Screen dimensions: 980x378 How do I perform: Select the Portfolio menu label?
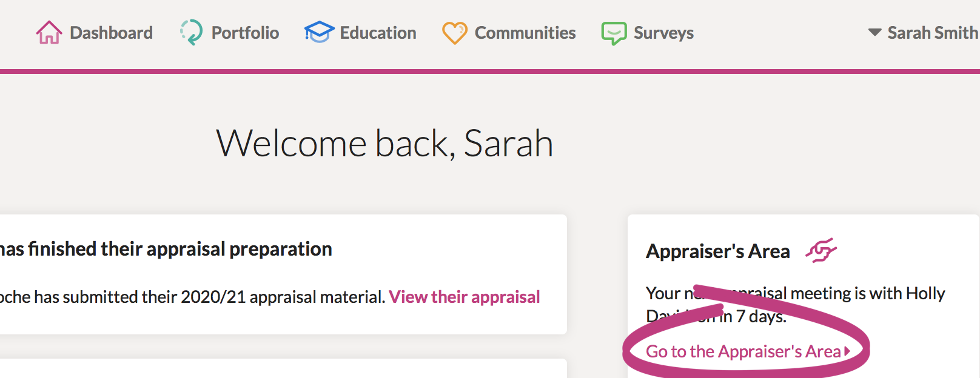(x=246, y=33)
